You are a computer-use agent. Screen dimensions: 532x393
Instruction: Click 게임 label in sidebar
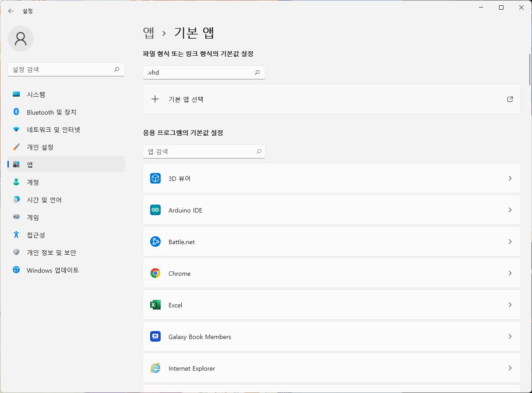click(33, 217)
